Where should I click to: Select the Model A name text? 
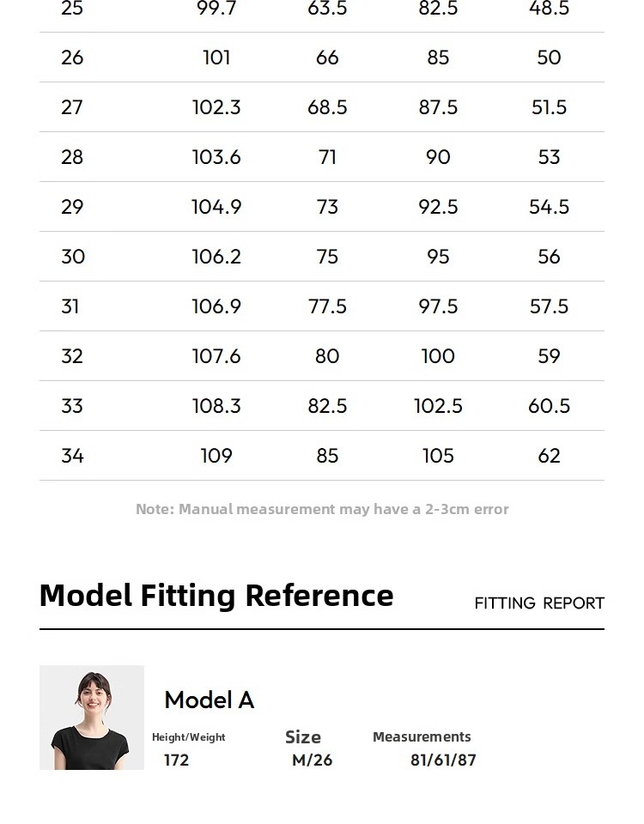(210, 700)
